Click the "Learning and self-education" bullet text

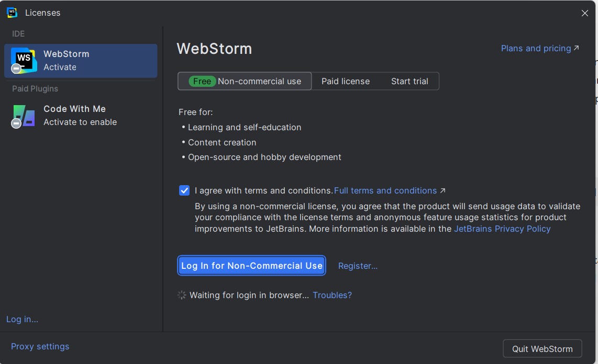coord(245,127)
